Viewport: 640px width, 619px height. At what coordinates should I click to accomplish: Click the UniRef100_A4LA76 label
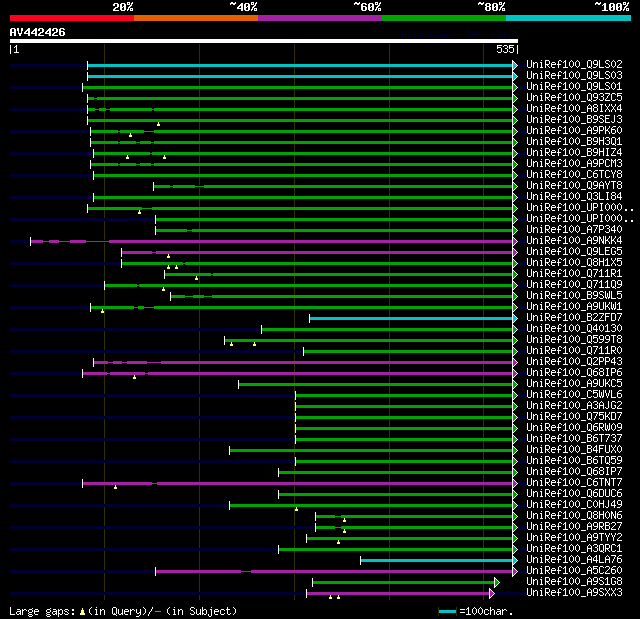tap(574, 560)
